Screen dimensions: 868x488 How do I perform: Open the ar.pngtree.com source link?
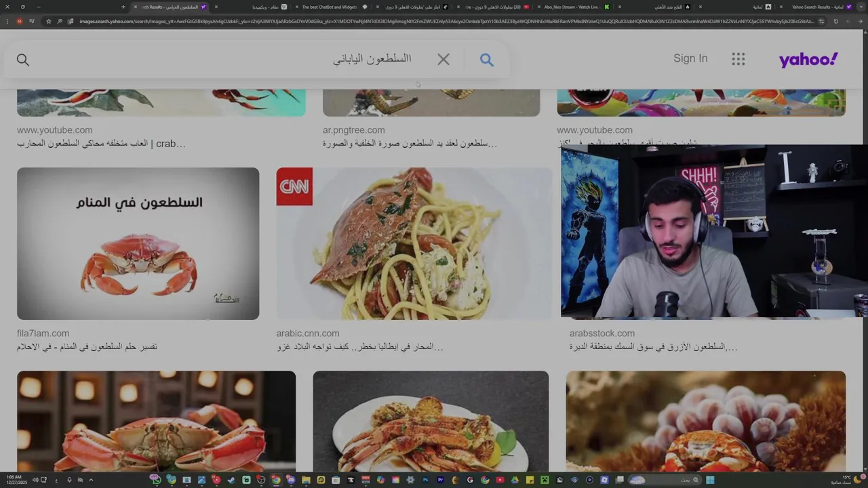pos(354,130)
